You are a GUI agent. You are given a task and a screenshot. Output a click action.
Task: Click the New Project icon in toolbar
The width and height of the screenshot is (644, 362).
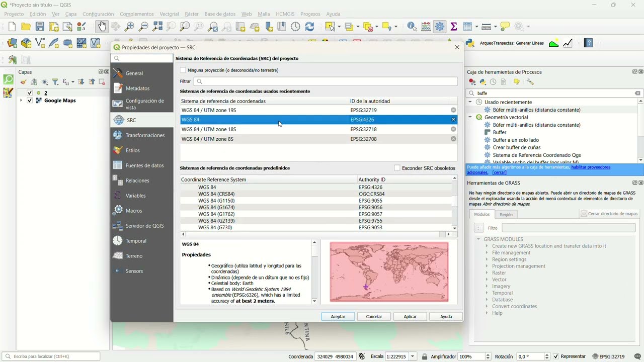point(12,27)
